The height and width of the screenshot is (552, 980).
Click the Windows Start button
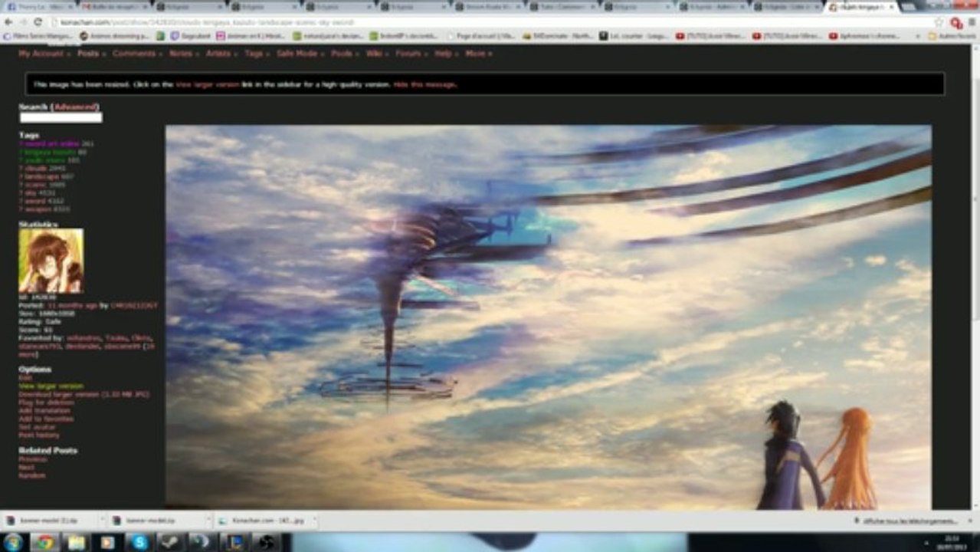pyautogui.click(x=13, y=542)
